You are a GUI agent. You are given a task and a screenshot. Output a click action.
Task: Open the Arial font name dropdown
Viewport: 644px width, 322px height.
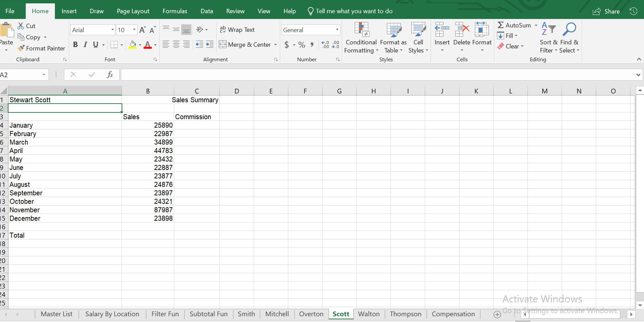[x=112, y=30]
